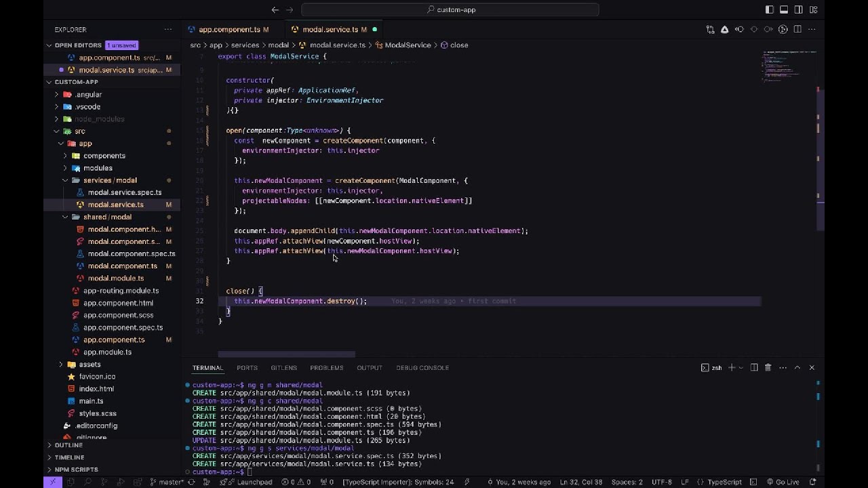Change the TypeScript language mode in status bar

pyautogui.click(x=724, y=482)
